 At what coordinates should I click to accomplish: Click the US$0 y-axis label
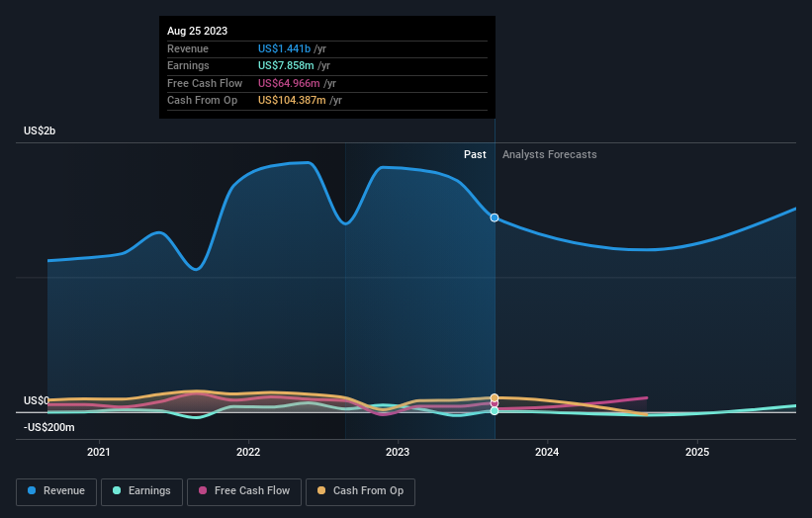point(37,400)
